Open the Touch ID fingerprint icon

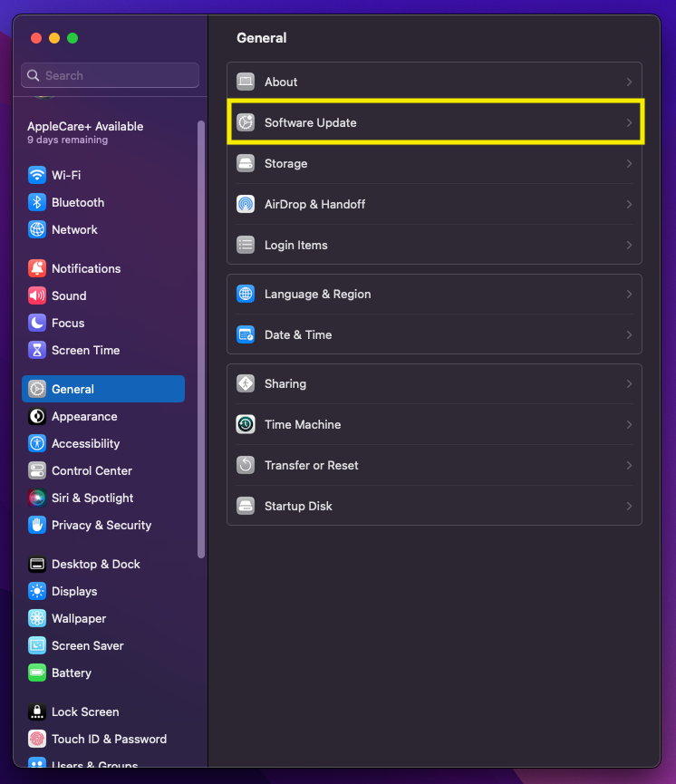(x=37, y=739)
